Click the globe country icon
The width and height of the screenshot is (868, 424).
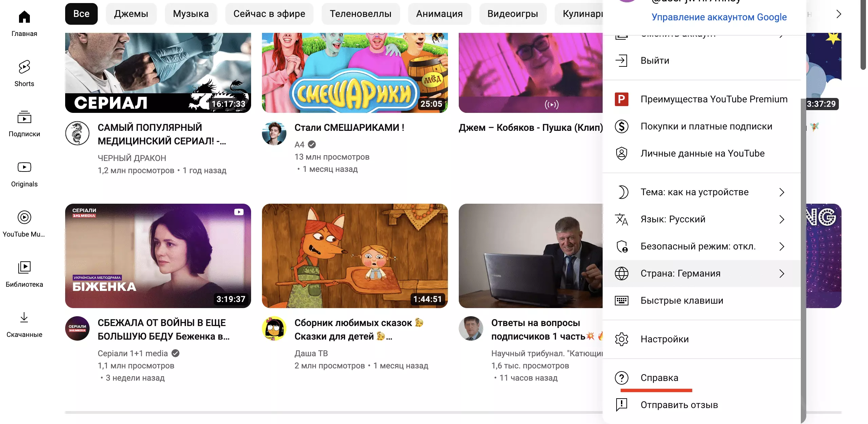[x=621, y=274]
